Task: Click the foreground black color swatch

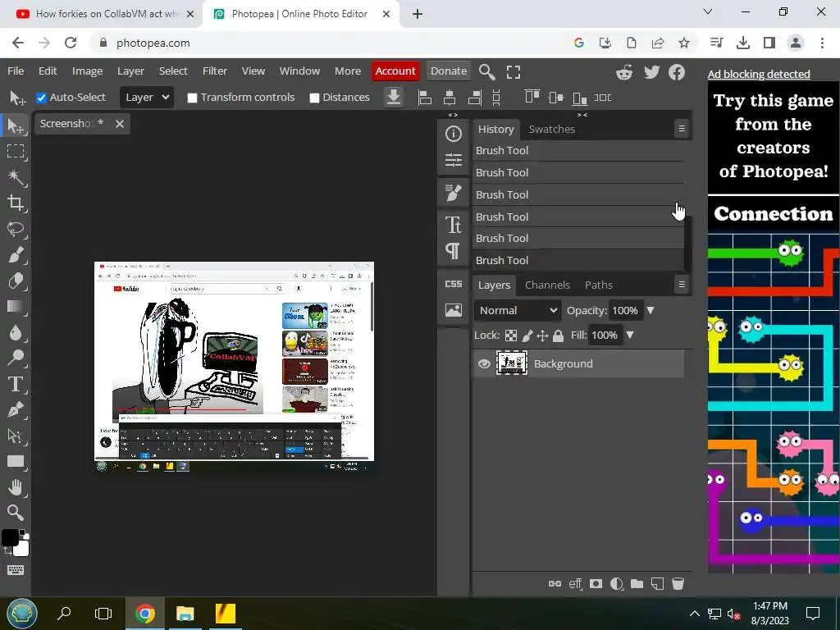Action: click(x=10, y=537)
